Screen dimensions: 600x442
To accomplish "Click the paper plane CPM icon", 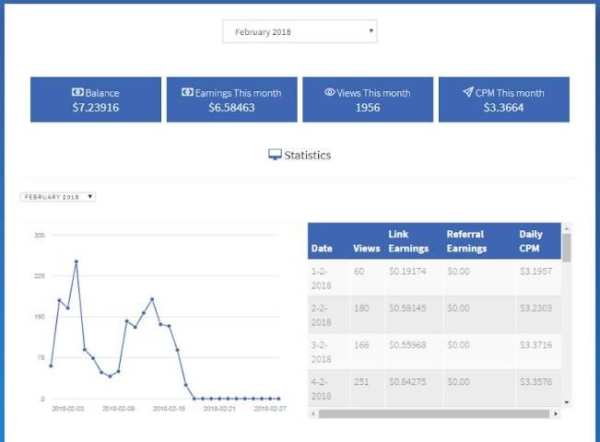I will 468,92.
